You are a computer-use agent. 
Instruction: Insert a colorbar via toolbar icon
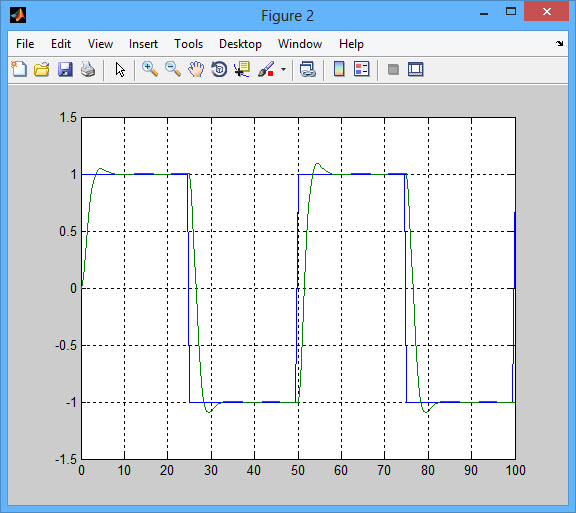(339, 69)
